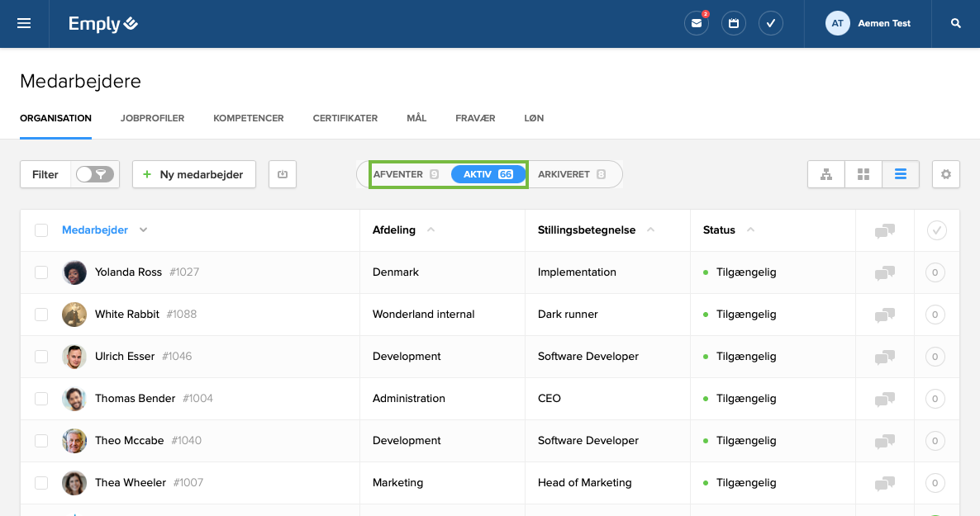The width and height of the screenshot is (980, 516).
Task: Sort by the Status column arrow
Action: 750,230
